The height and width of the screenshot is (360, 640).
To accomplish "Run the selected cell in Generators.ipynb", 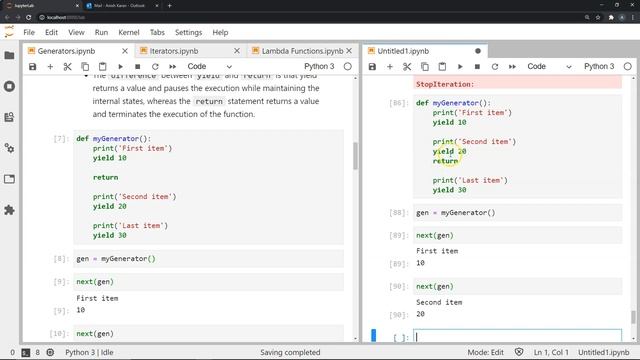I will click(x=120, y=67).
